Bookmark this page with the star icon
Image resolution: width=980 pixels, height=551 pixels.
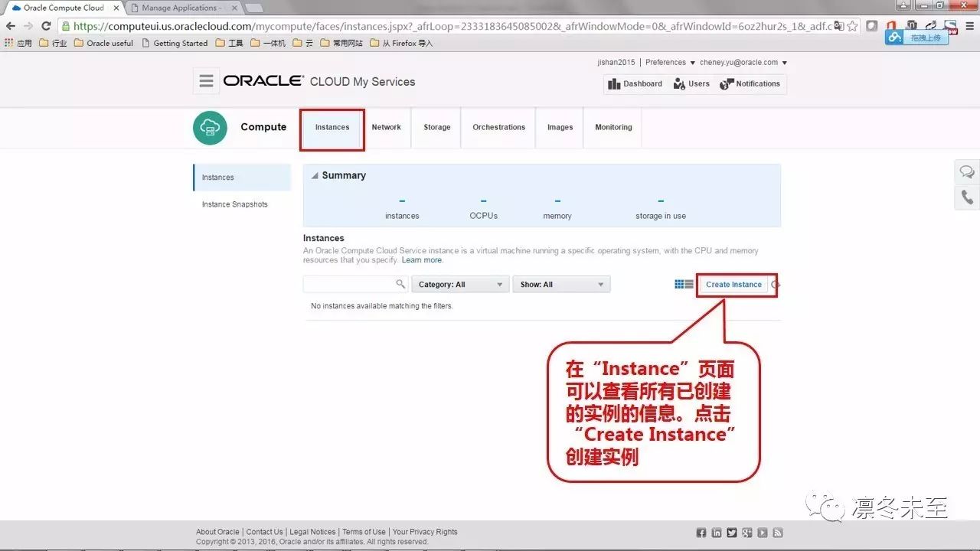coord(852,26)
